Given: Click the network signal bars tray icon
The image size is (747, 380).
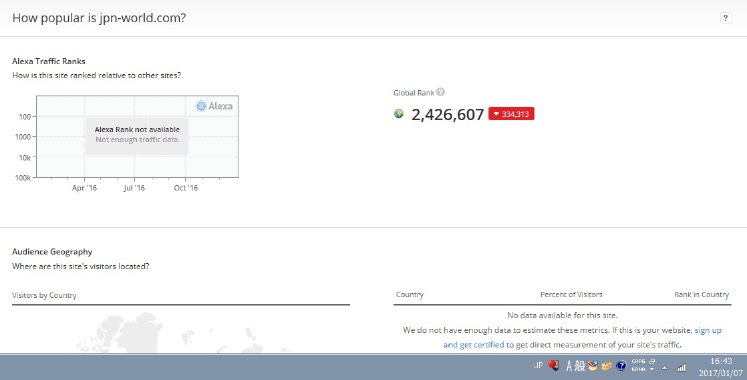Looking at the screenshot, I should [x=681, y=367].
